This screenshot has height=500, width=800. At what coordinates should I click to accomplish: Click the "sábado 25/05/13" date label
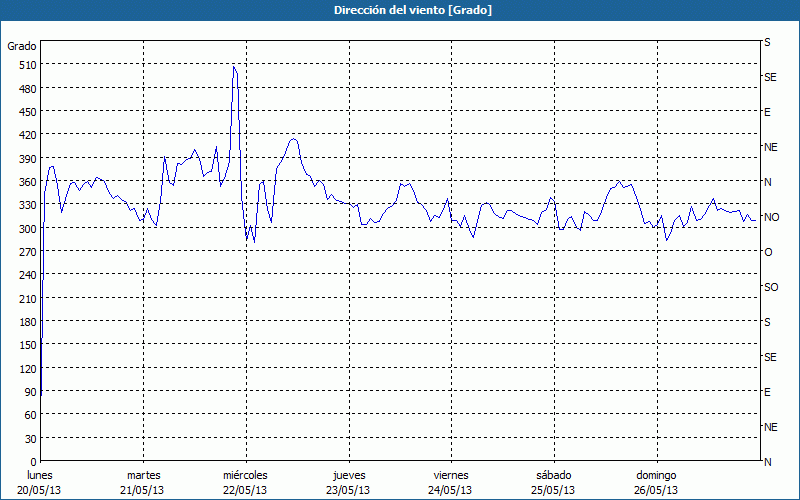tap(552, 482)
